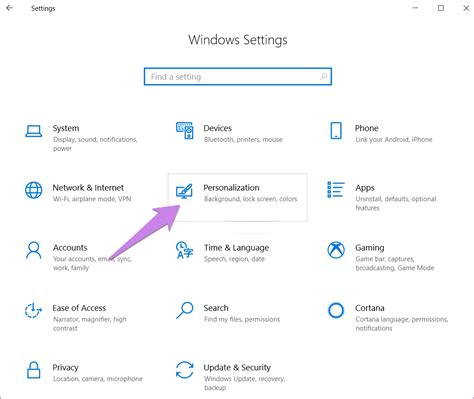Screen dimensions: 474x399
Task: Open the Update & Security refresh icon
Action: coord(184,370)
